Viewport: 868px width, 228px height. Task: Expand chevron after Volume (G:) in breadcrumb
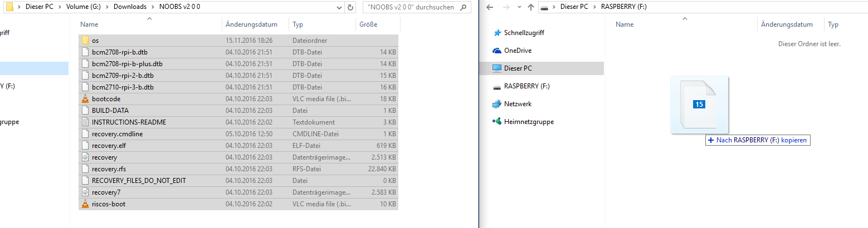tap(107, 7)
